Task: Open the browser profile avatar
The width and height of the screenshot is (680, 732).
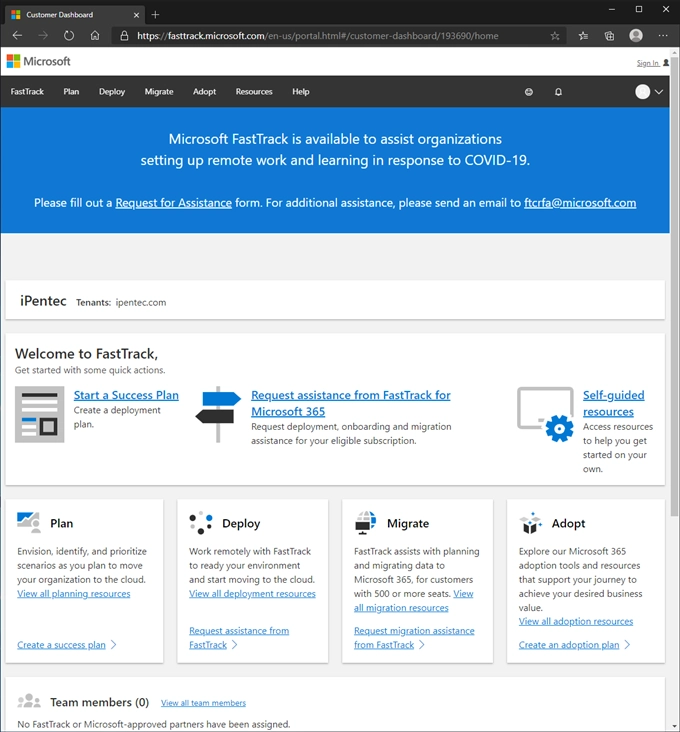Action: (x=636, y=35)
